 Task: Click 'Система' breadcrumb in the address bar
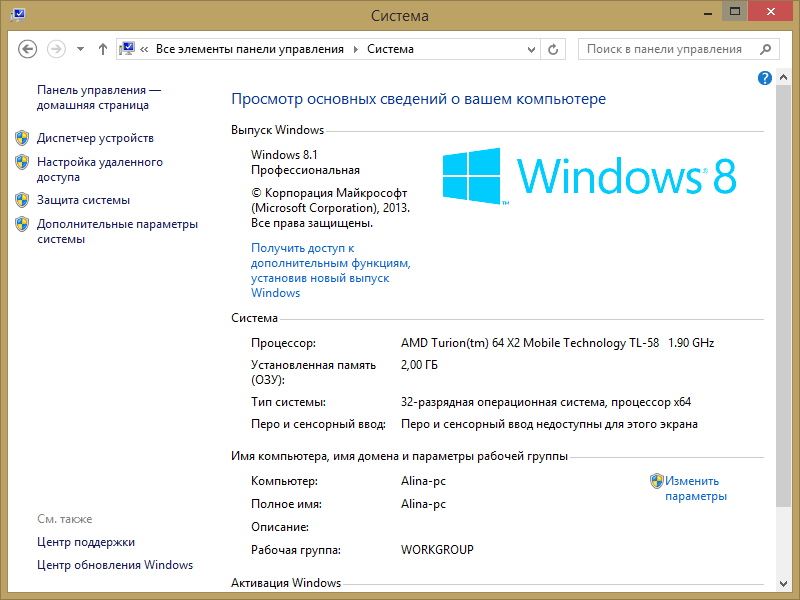coord(390,49)
